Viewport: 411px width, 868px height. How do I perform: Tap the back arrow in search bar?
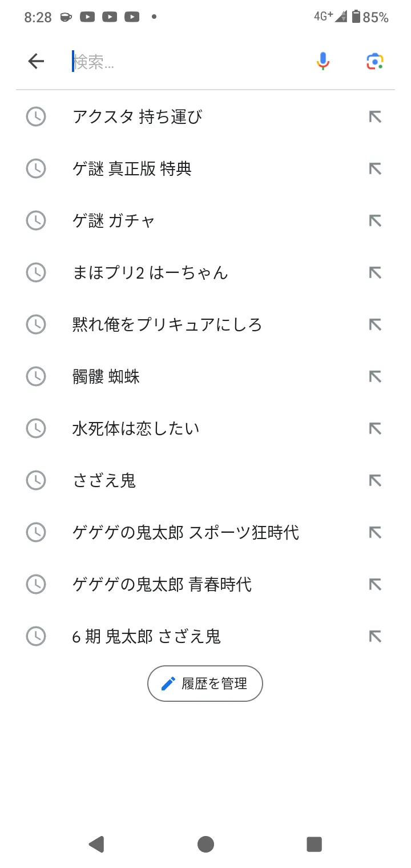[x=36, y=61]
